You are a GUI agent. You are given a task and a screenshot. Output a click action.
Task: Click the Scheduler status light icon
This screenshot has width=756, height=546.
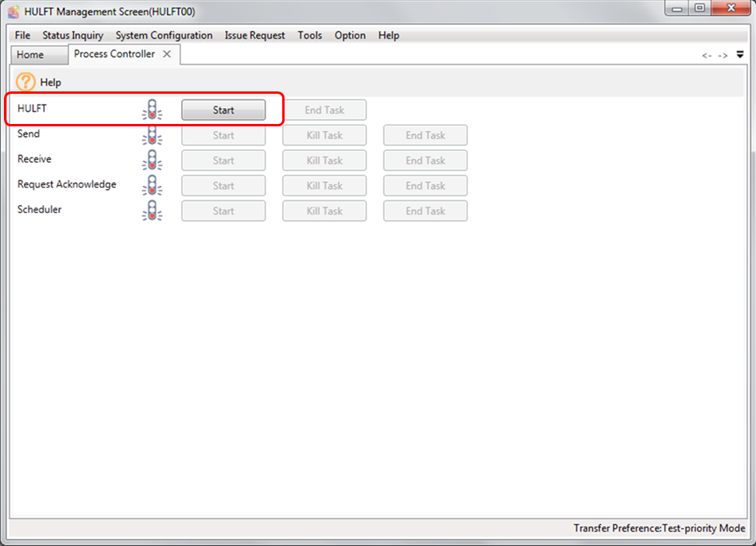(x=151, y=211)
